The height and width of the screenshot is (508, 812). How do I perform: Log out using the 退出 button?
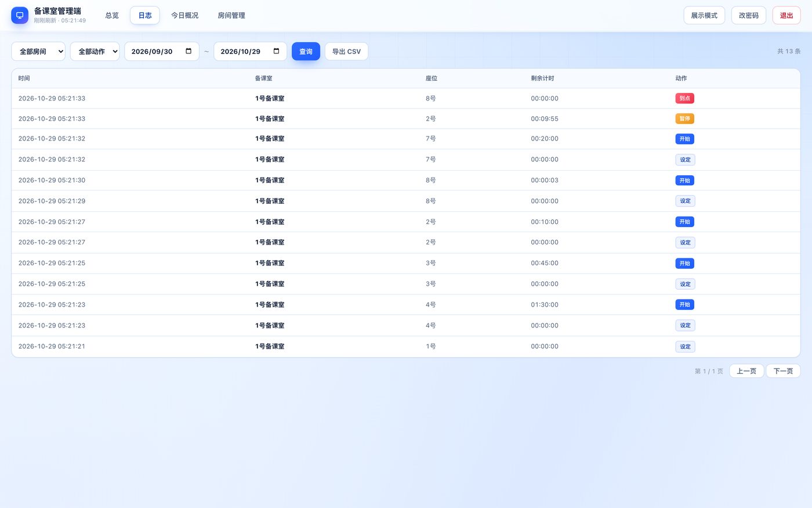pyautogui.click(x=786, y=16)
